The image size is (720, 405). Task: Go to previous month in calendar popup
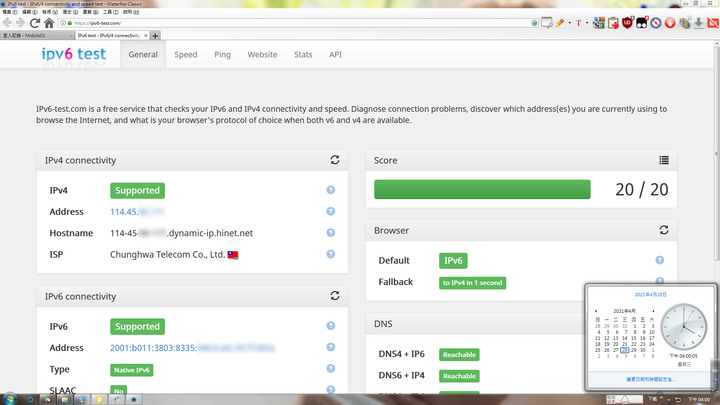point(596,311)
